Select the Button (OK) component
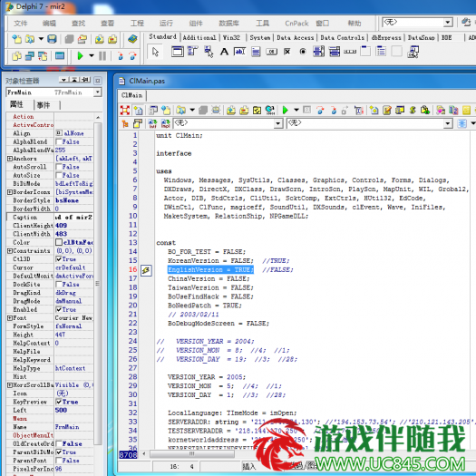Image resolution: width=476 pixels, height=476 pixels. (x=271, y=52)
